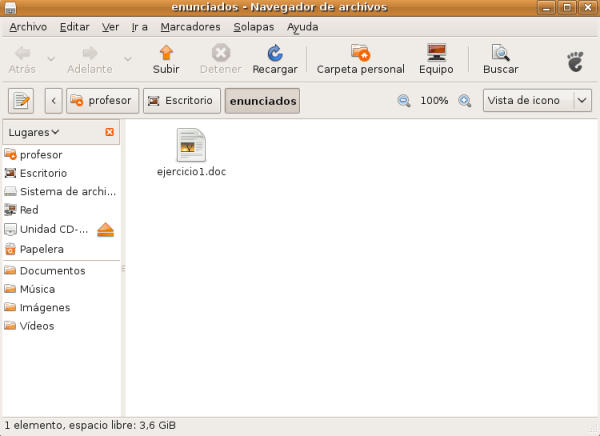The height and width of the screenshot is (436, 600).
Task: Eject the Unidad CD drive
Action: pyautogui.click(x=107, y=230)
